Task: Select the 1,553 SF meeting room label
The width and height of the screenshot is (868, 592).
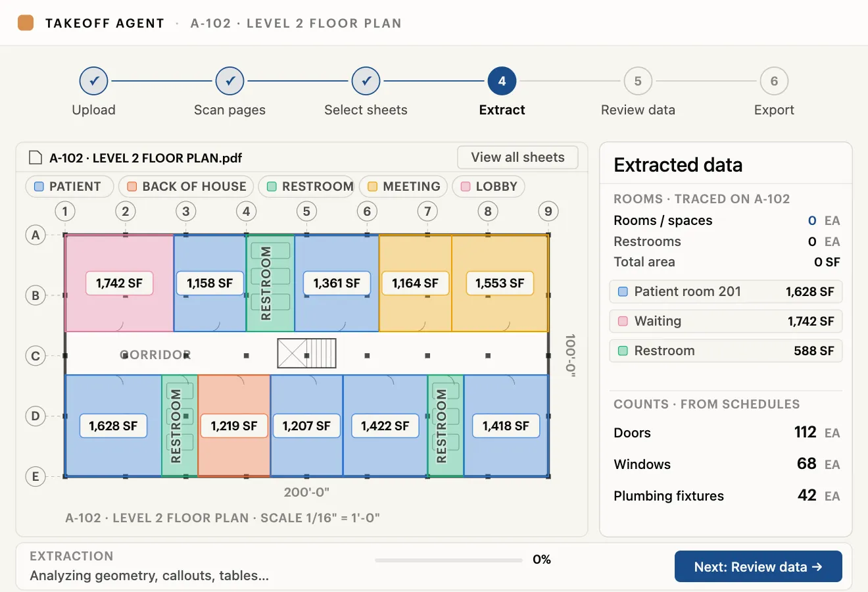Action: 500,284
